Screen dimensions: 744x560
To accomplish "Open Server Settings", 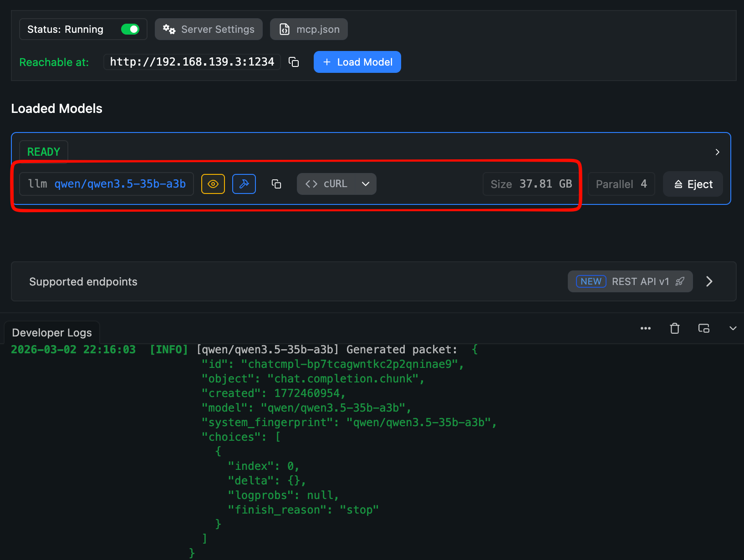I will (209, 29).
